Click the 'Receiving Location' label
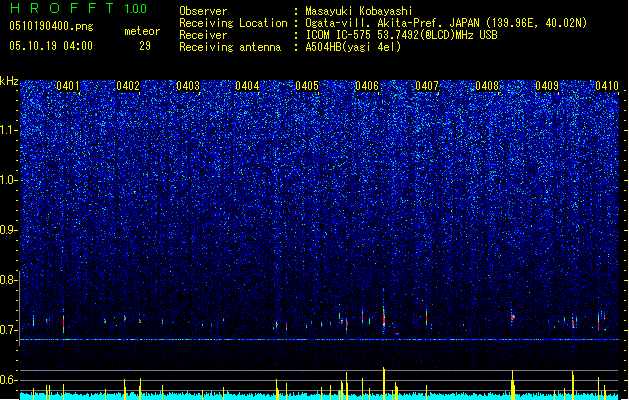The height and width of the screenshot is (400, 629). coord(233,23)
